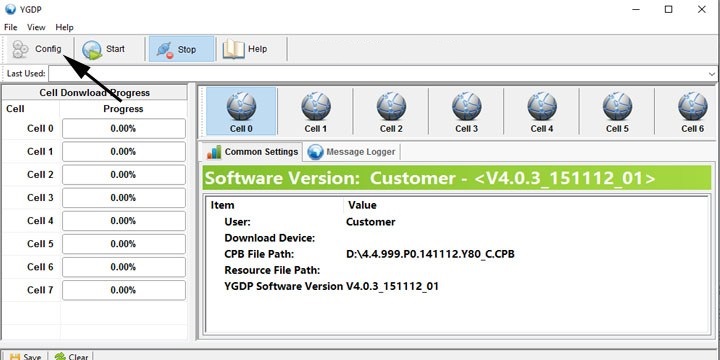Select the CPB File Path: row label
The width and height of the screenshot is (720, 360).
point(259,254)
